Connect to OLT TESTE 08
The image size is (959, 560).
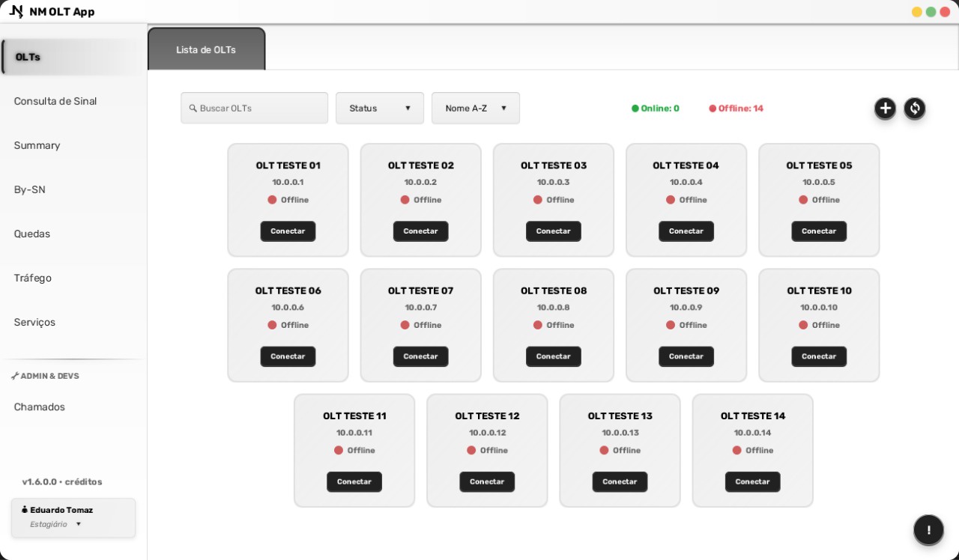pyautogui.click(x=553, y=356)
